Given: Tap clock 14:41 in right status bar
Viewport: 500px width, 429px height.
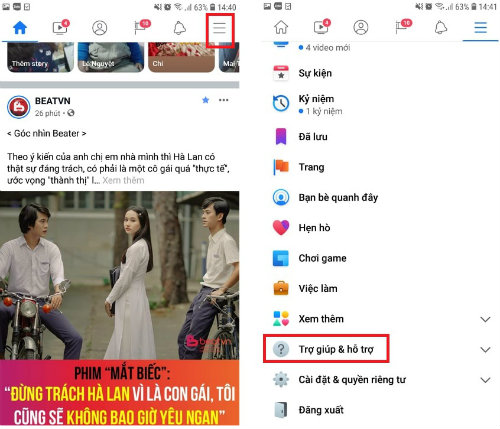Looking at the screenshot, I should point(488,7).
